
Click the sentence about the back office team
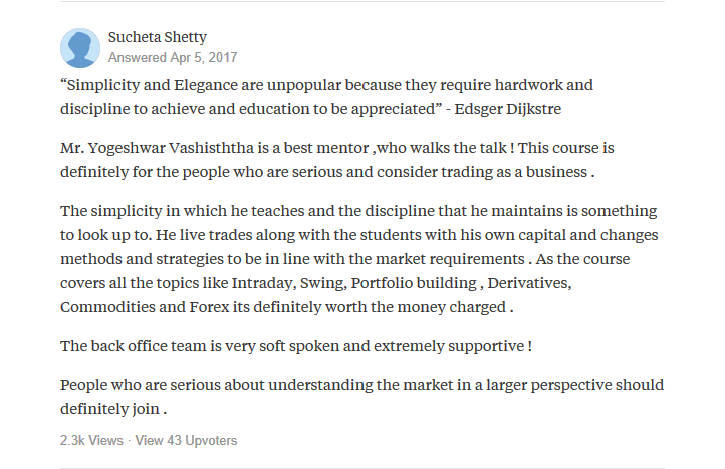click(296, 346)
